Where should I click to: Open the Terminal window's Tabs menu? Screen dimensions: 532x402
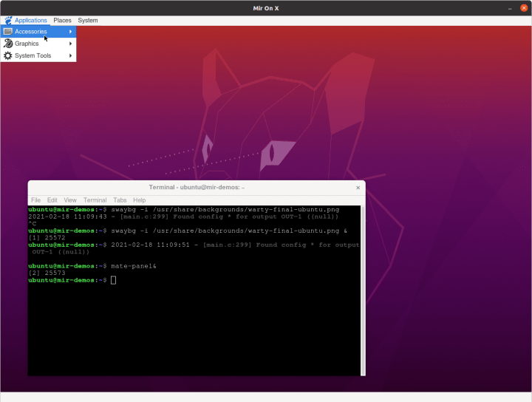pos(120,200)
